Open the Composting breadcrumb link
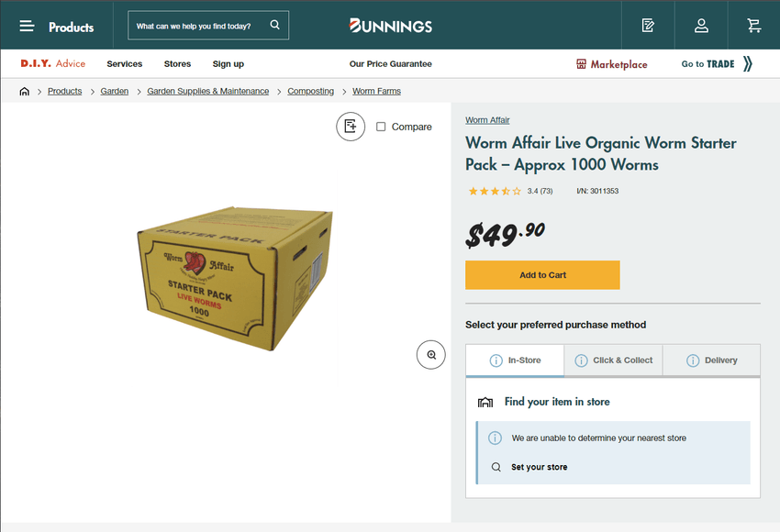 coord(311,92)
